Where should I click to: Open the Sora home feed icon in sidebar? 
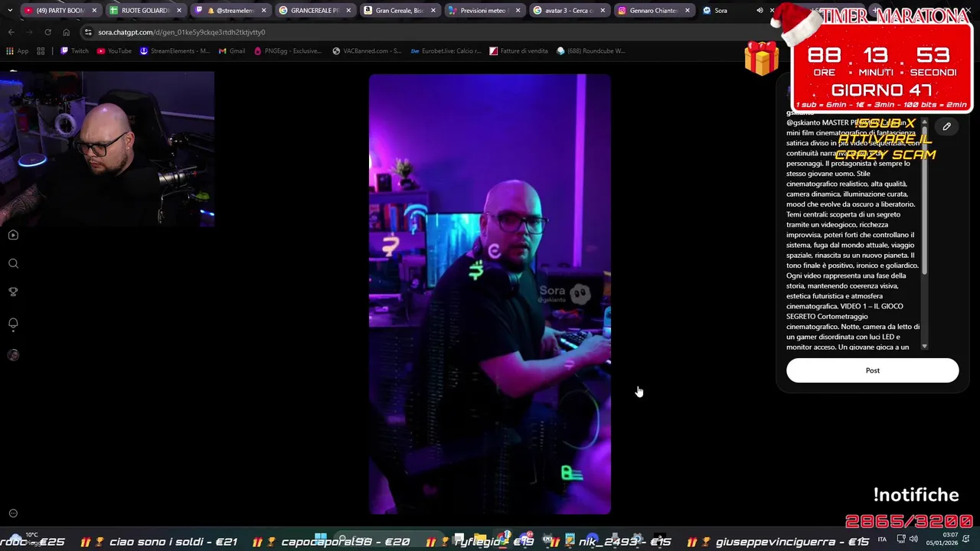coord(13,235)
